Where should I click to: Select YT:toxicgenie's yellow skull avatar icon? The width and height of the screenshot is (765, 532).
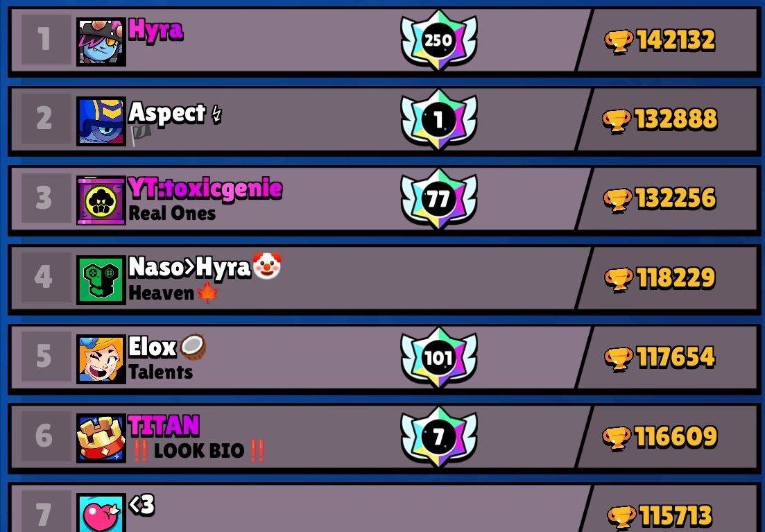[101, 200]
